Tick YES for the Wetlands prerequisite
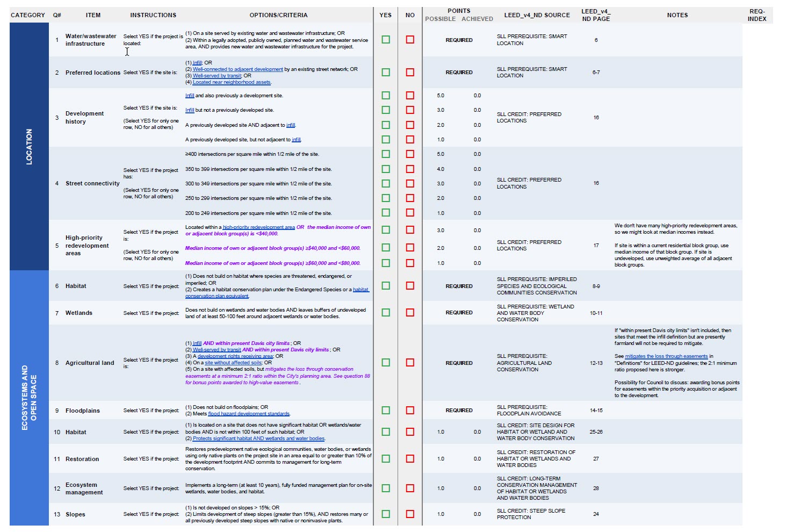This screenshot has height=532, width=786. [386, 313]
